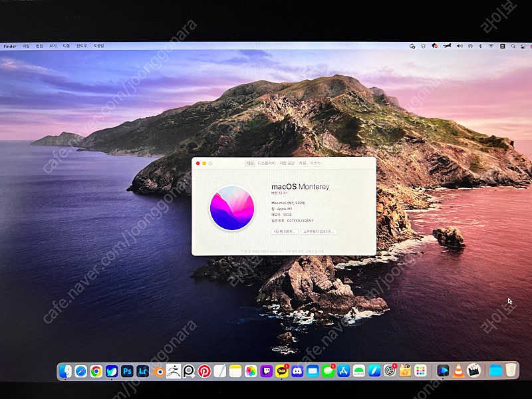The width and height of the screenshot is (532, 399).
Task: Launch Twitch from the dock
Action: tap(266, 371)
